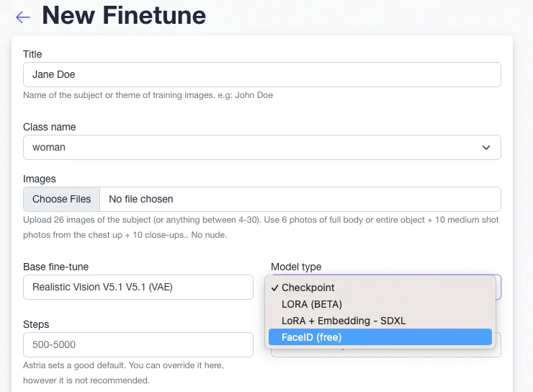
Task: Click the Base fine-tune label
Action: pos(55,267)
